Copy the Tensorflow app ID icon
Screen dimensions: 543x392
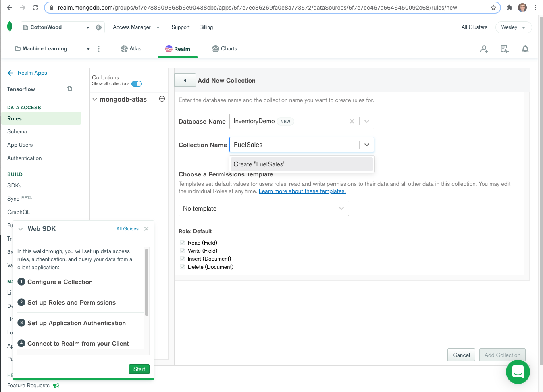point(69,89)
